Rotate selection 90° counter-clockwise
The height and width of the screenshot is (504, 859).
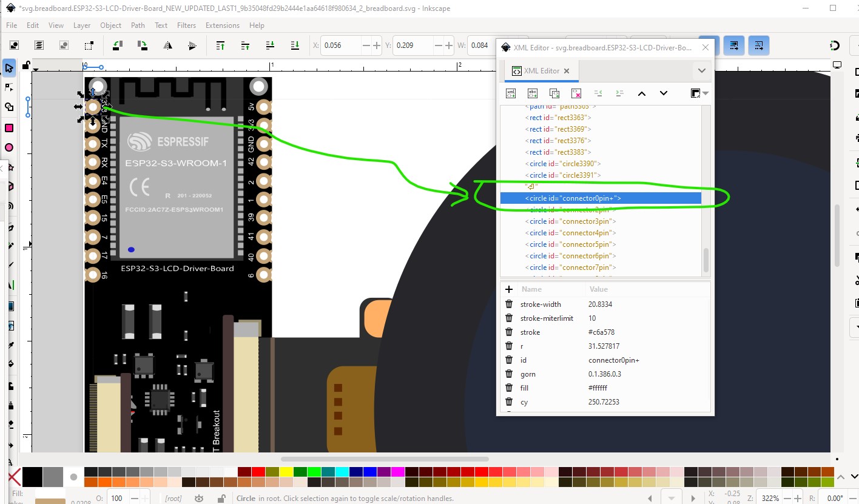[117, 45]
